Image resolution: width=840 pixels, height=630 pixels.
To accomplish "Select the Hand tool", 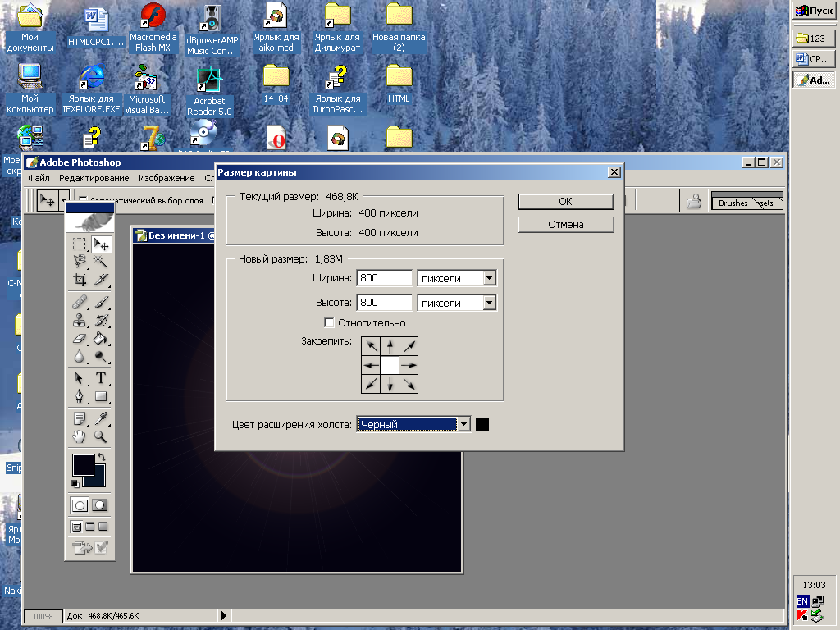I will 80,436.
